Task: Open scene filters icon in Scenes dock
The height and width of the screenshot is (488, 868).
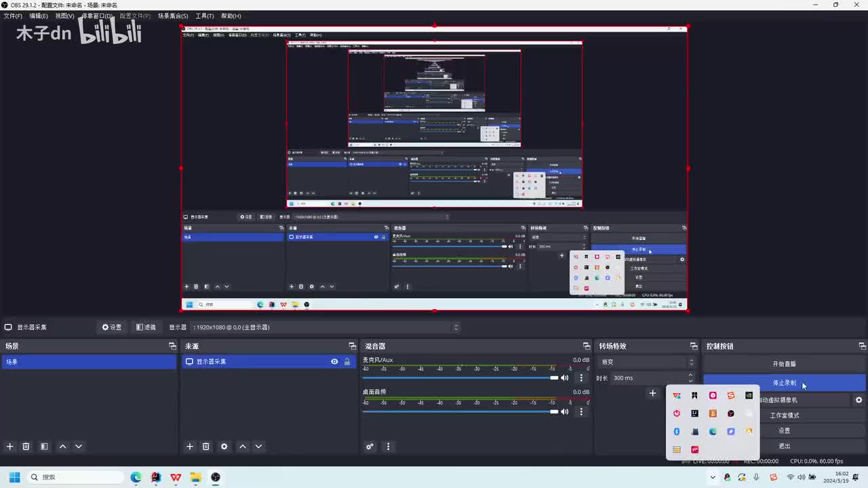Action: (44, 447)
